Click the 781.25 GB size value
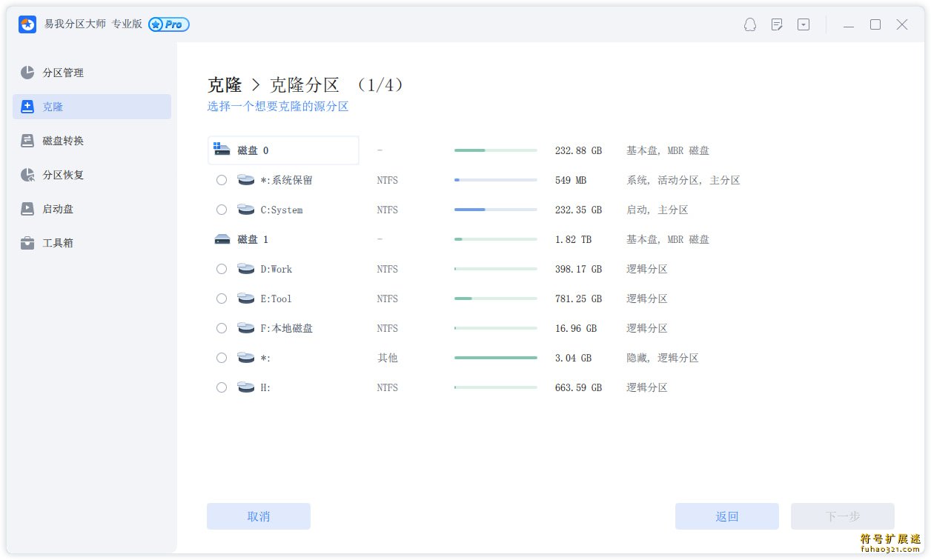 click(578, 299)
